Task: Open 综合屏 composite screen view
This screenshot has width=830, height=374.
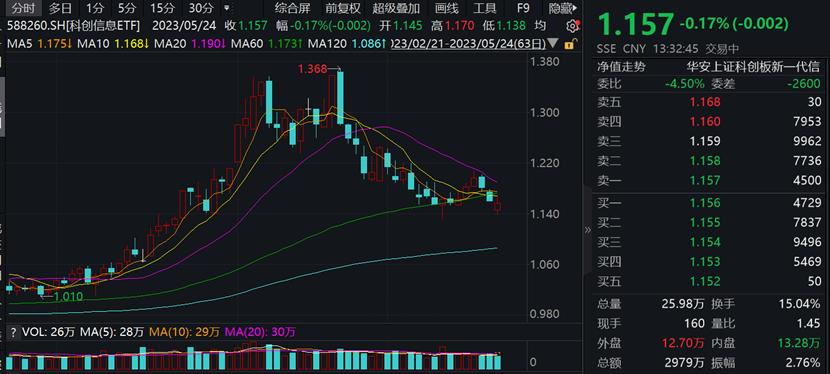Action: [x=293, y=8]
